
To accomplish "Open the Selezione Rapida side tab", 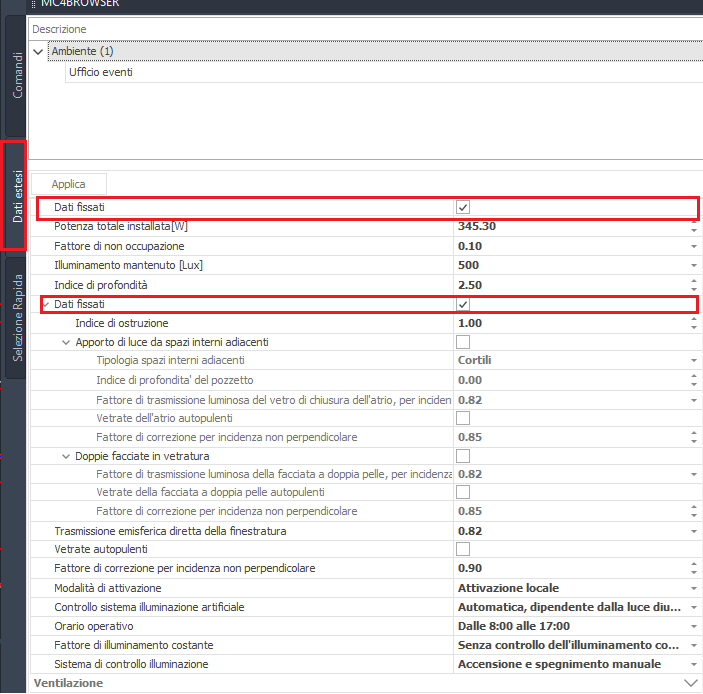I will pyautogui.click(x=16, y=317).
